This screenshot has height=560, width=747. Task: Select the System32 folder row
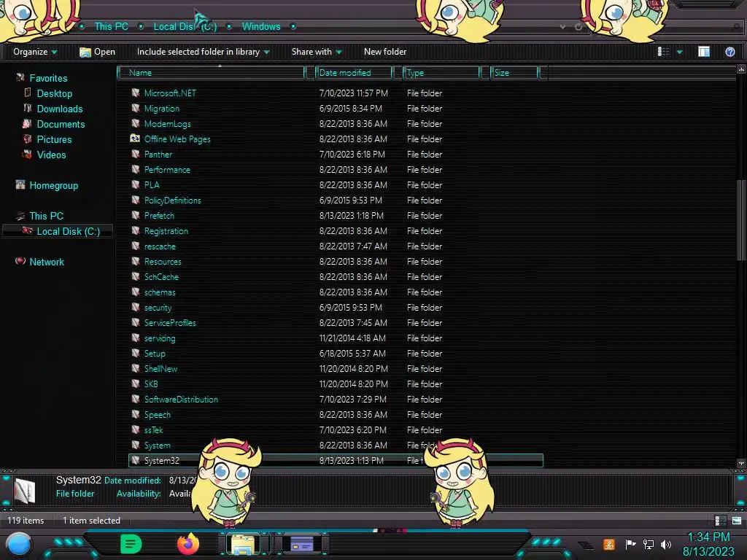(336, 461)
